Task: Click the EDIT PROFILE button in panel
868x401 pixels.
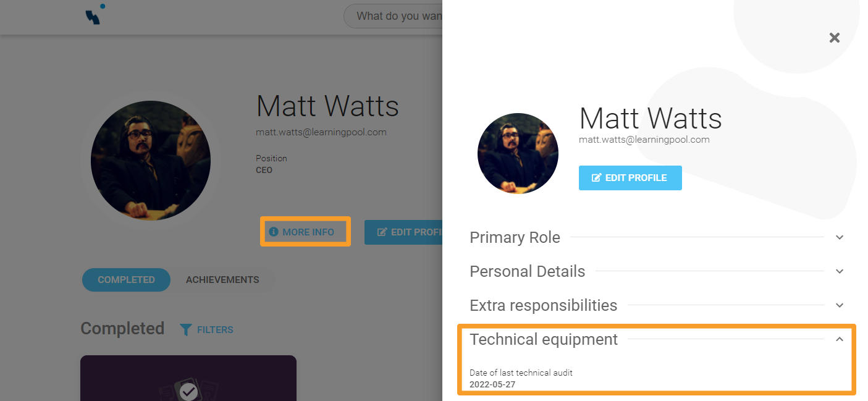Action: [x=630, y=178]
